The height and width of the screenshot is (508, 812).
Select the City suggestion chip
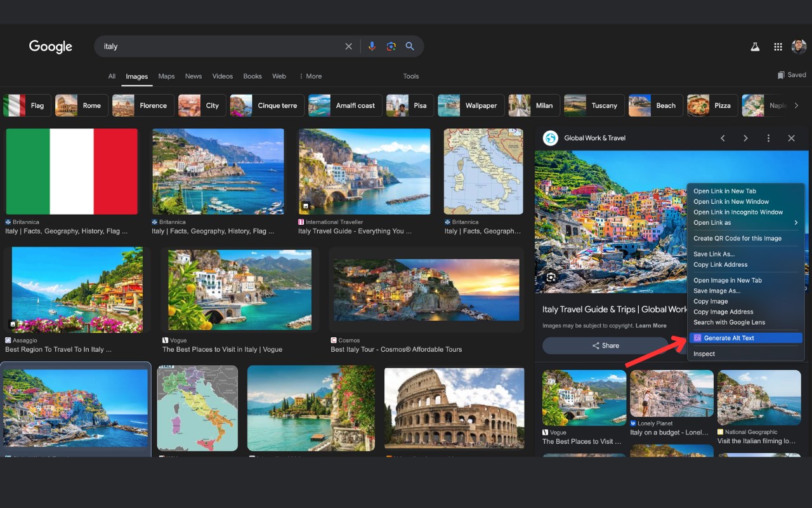[x=202, y=105]
